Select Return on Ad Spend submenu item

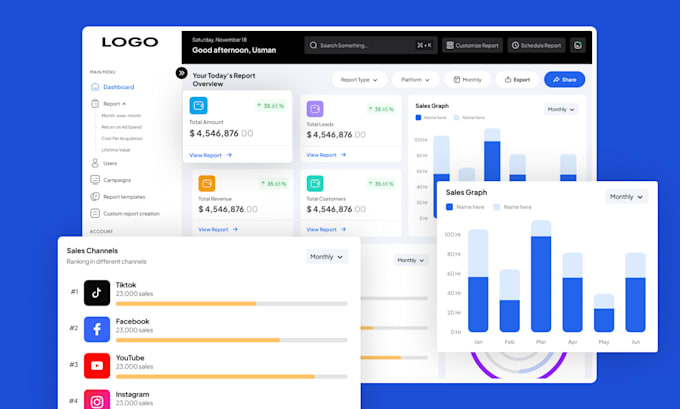[121, 127]
